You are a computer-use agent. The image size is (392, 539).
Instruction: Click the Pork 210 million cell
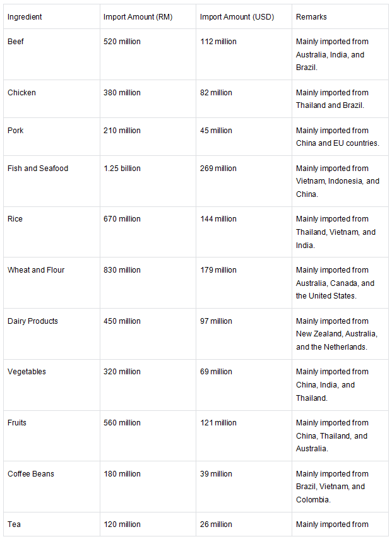(x=148, y=137)
